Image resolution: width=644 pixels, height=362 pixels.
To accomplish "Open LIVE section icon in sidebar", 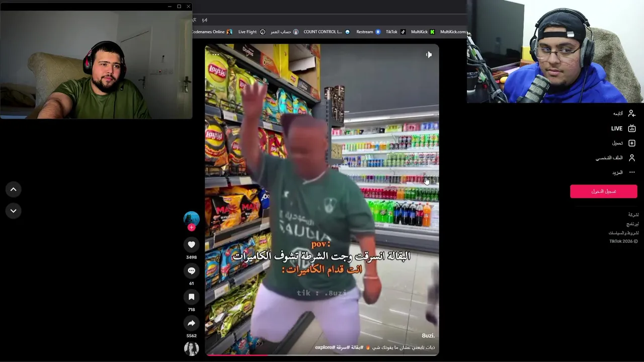I will [x=632, y=128].
